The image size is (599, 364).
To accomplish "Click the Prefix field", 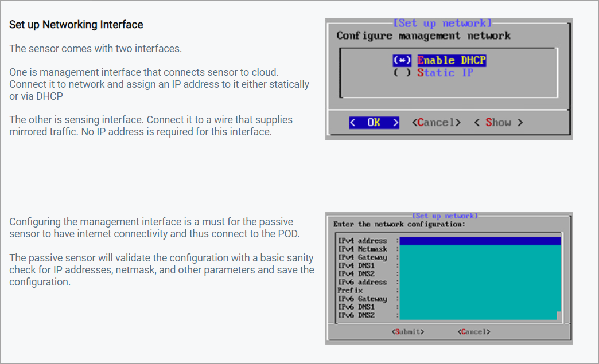I will tap(480, 291).
